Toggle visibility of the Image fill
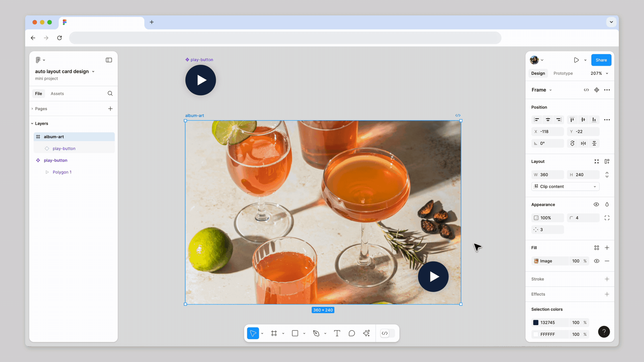 pyautogui.click(x=596, y=261)
